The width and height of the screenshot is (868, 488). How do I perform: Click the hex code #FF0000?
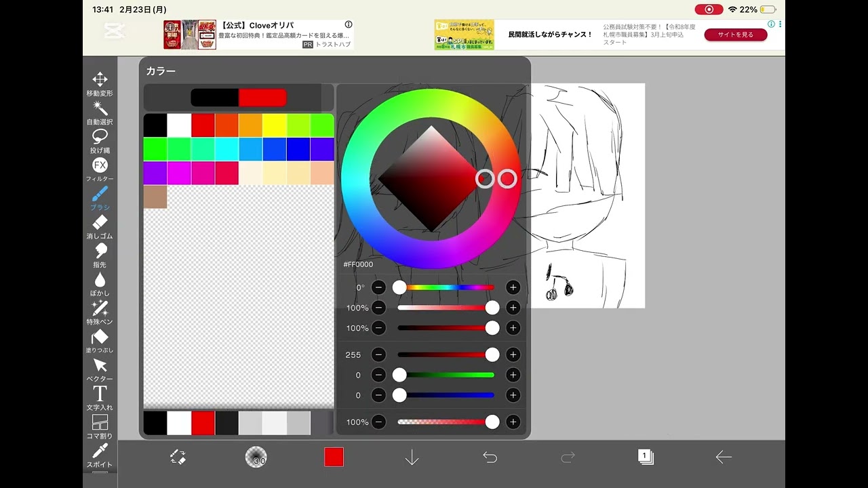click(x=358, y=264)
